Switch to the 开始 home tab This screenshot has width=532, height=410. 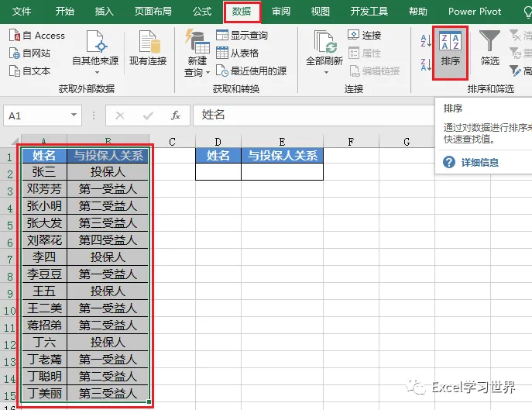[x=65, y=12]
